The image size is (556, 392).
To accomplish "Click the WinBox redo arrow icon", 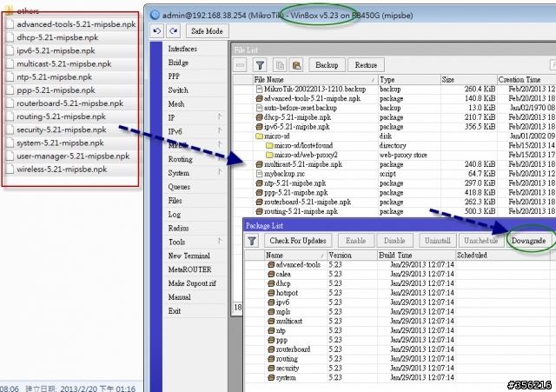I will [174, 31].
